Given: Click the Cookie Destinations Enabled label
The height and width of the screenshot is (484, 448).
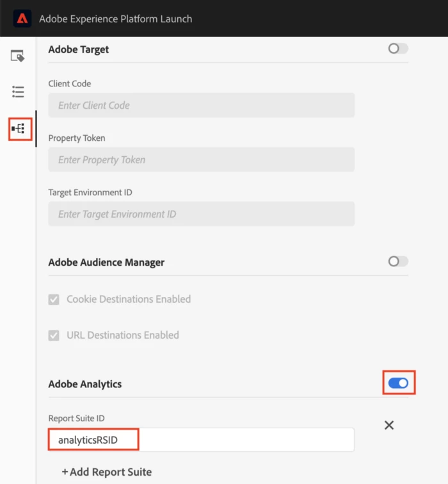Looking at the screenshot, I should click(129, 299).
